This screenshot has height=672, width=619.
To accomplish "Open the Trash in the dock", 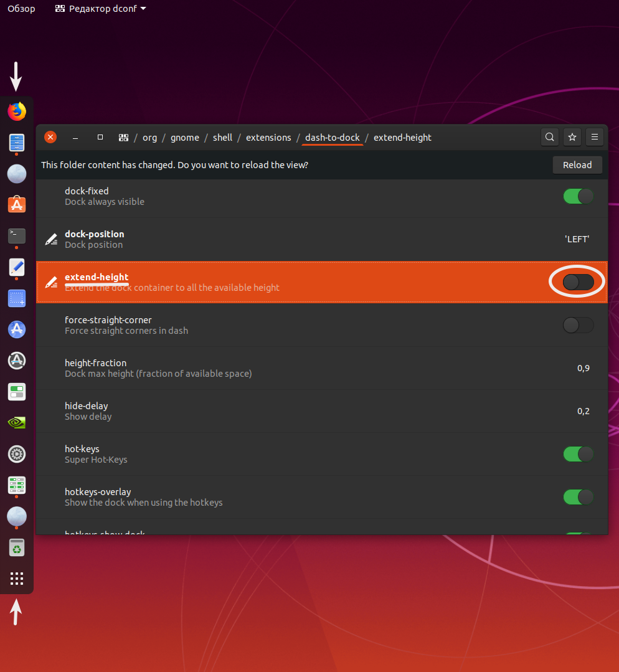I will [x=17, y=547].
